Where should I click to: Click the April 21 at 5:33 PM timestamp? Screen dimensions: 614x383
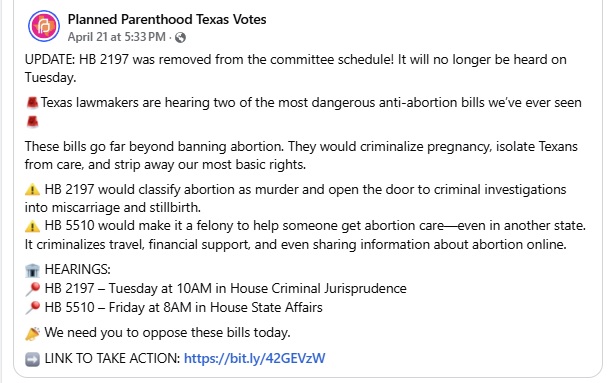116,37
